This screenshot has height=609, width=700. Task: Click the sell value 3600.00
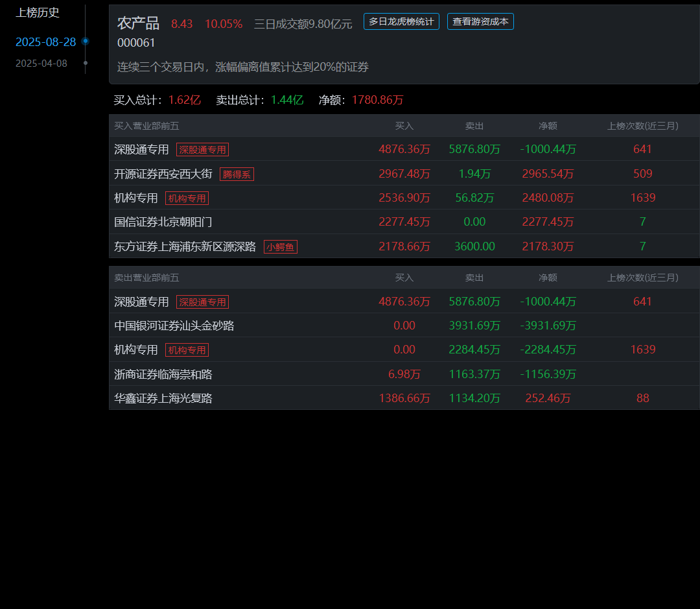click(474, 246)
